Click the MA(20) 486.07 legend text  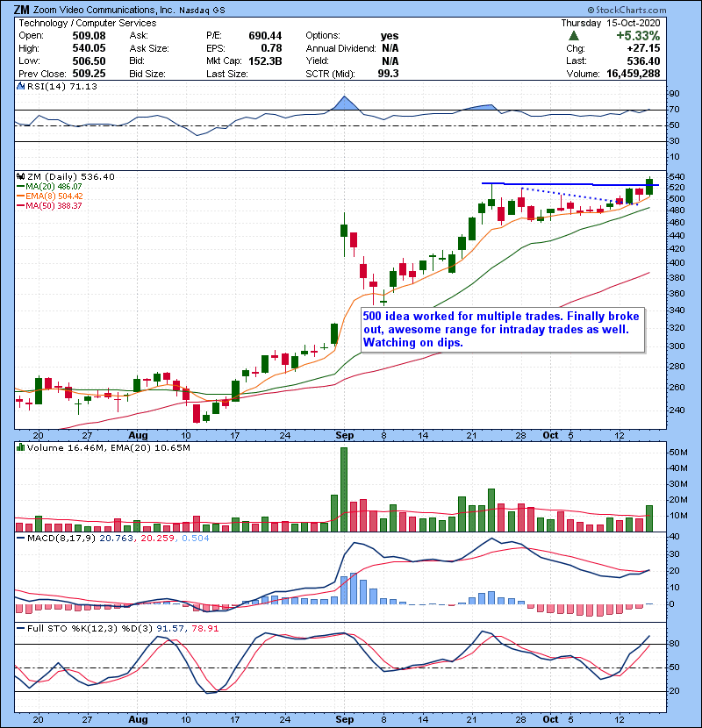pos(54,186)
